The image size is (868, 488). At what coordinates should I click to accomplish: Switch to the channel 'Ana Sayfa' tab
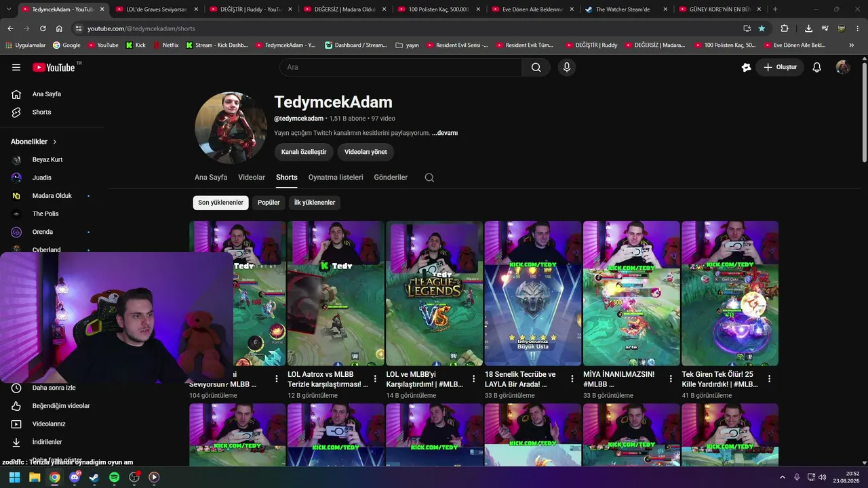[x=211, y=178]
